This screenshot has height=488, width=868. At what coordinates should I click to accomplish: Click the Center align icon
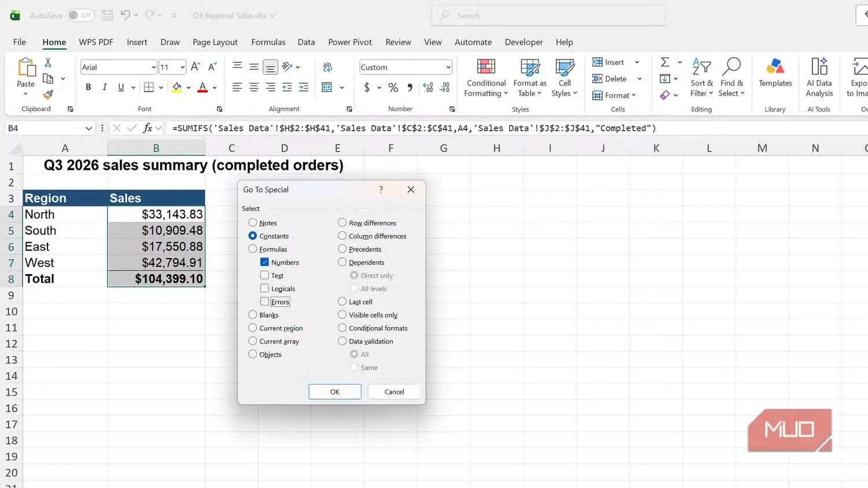(x=253, y=87)
